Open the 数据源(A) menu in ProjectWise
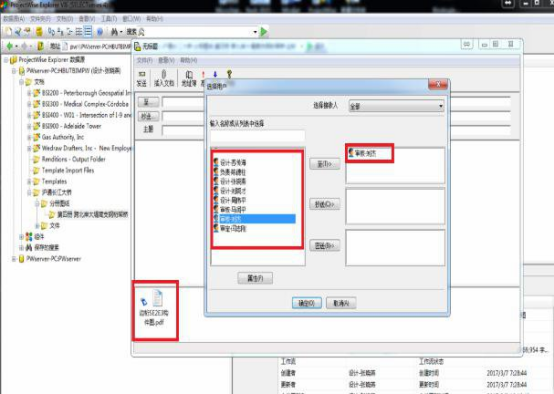The height and width of the screenshot is (394, 554). pyautogui.click(x=14, y=18)
